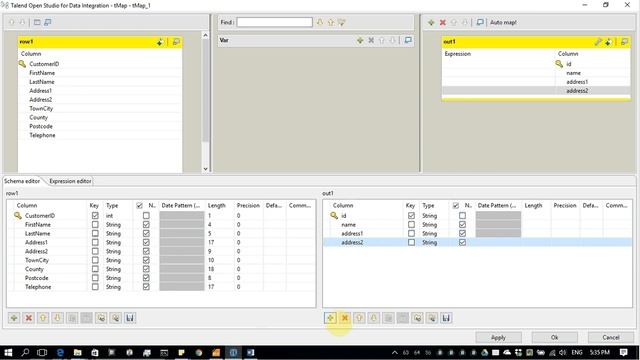
Task: Remove the selected output table
Action: 442,22
